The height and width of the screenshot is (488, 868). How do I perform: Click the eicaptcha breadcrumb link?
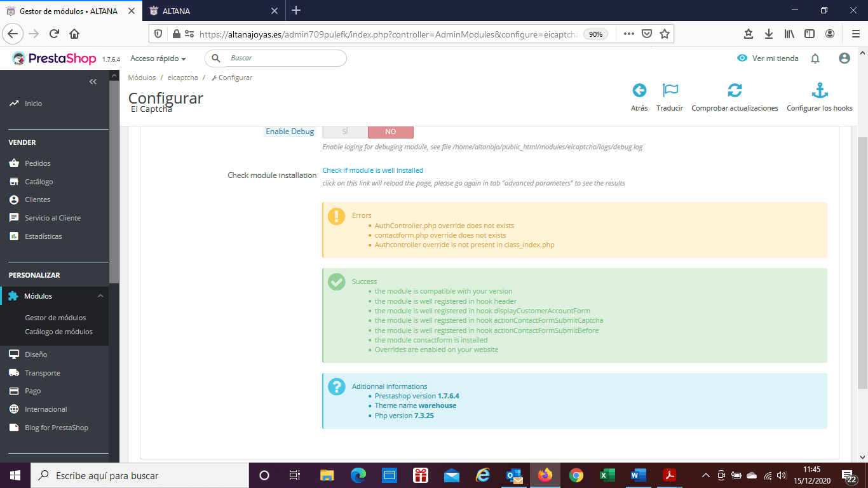(182, 78)
